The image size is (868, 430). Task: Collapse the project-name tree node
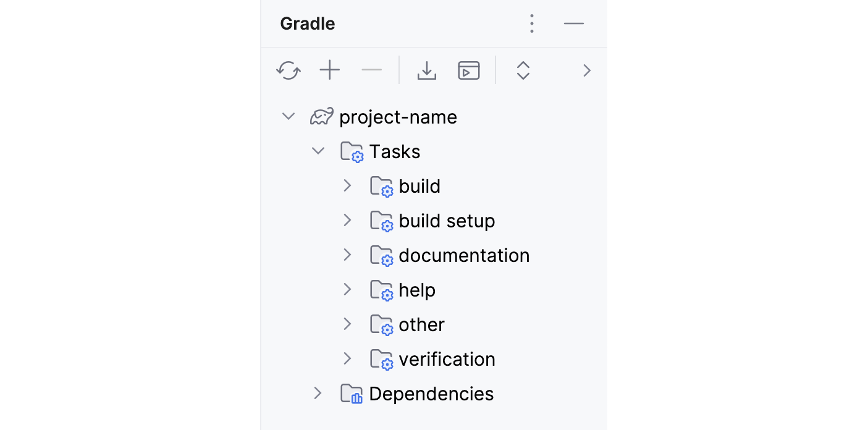[288, 116]
